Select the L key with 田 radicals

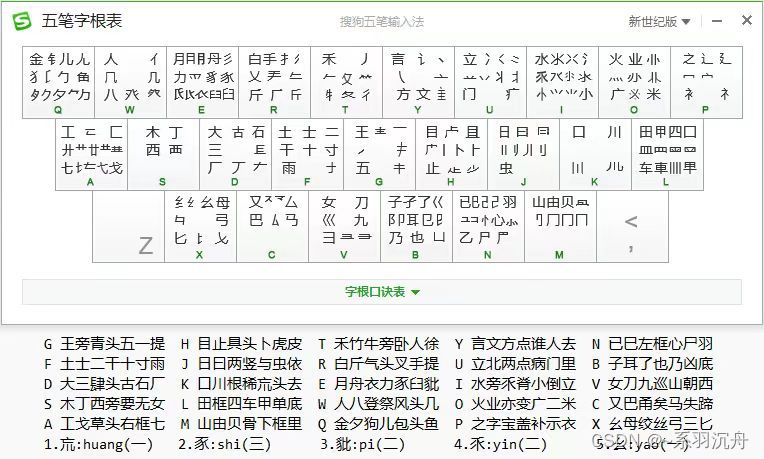tap(668, 154)
